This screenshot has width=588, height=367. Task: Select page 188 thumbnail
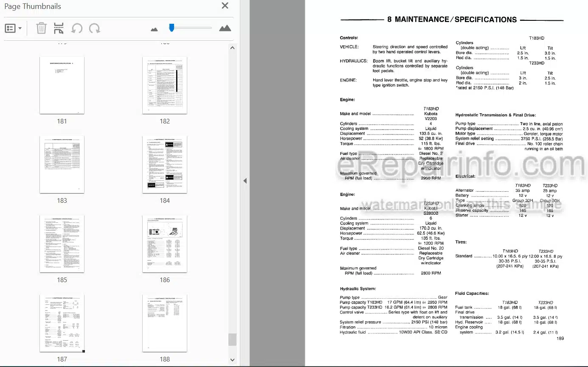(x=165, y=323)
